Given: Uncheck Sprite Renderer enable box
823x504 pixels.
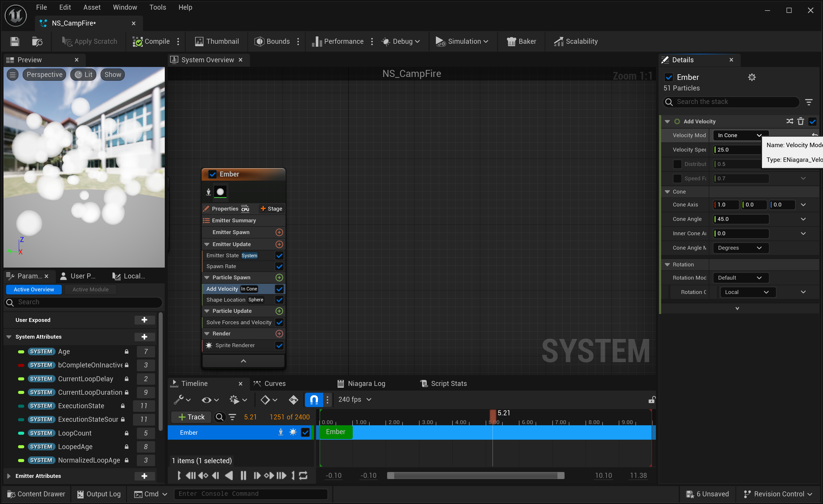Looking at the screenshot, I should coord(279,345).
